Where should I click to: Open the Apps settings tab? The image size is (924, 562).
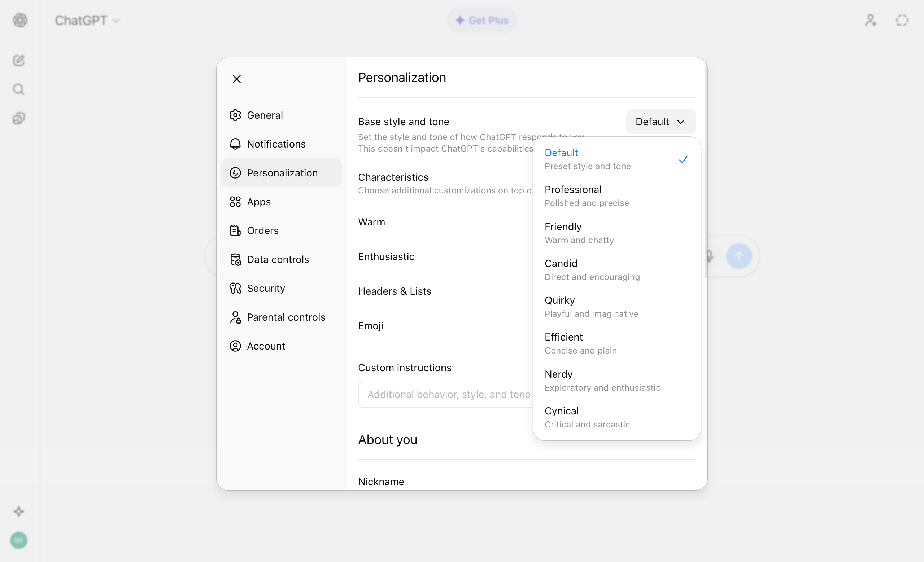(x=281, y=202)
